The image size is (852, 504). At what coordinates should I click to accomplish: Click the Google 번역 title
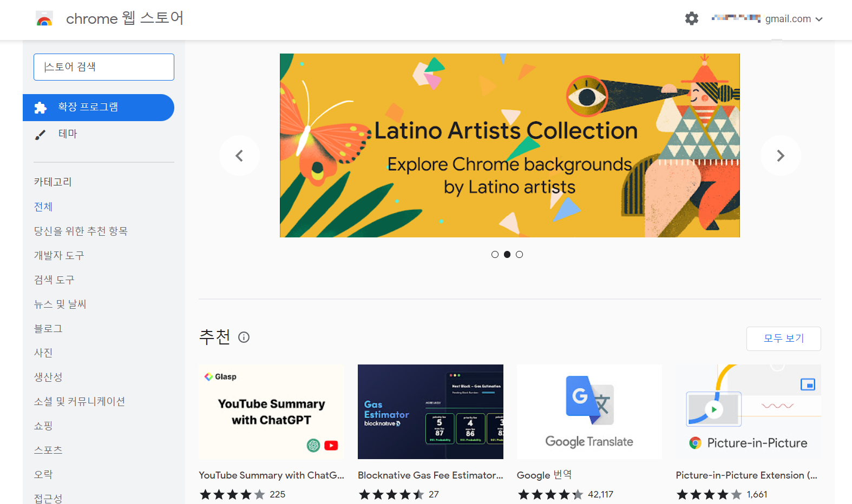(x=545, y=475)
